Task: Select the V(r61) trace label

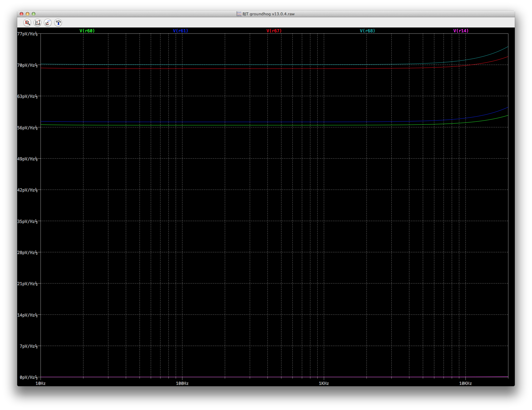Action: coord(181,31)
